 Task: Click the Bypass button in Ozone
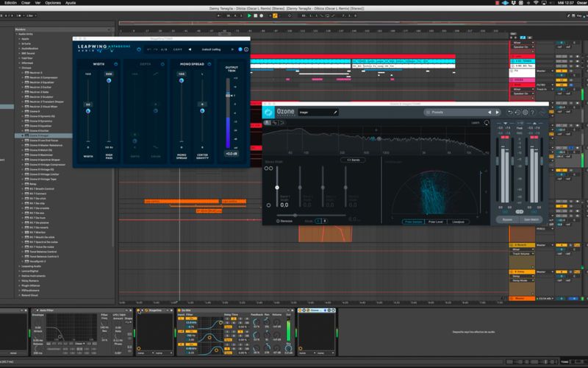click(x=507, y=219)
